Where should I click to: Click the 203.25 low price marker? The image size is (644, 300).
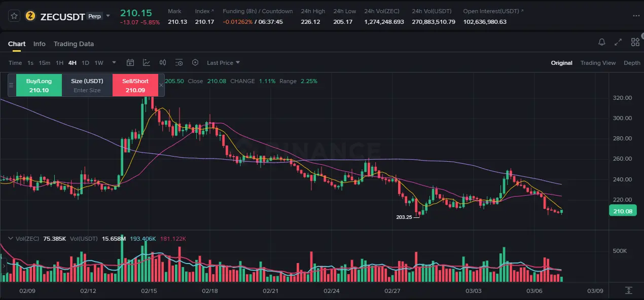[x=404, y=217]
